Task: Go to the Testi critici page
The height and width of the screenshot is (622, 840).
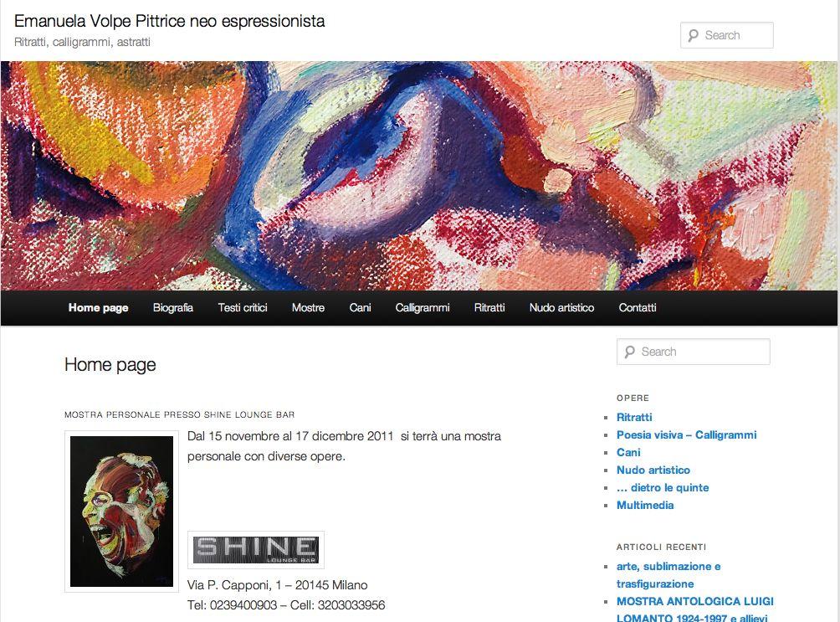Action: coord(243,308)
